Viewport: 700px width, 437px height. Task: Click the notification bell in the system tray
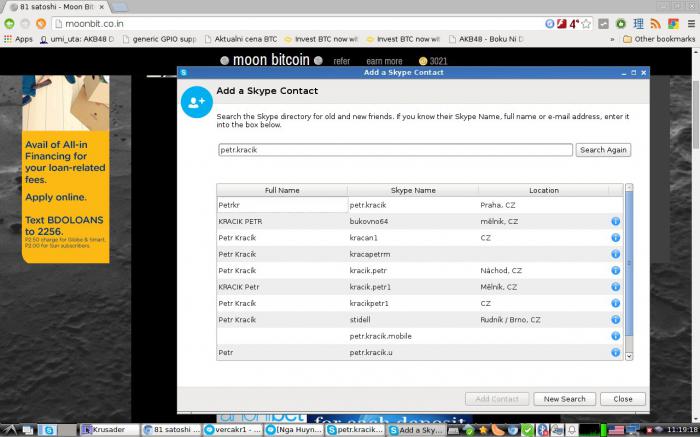571,430
